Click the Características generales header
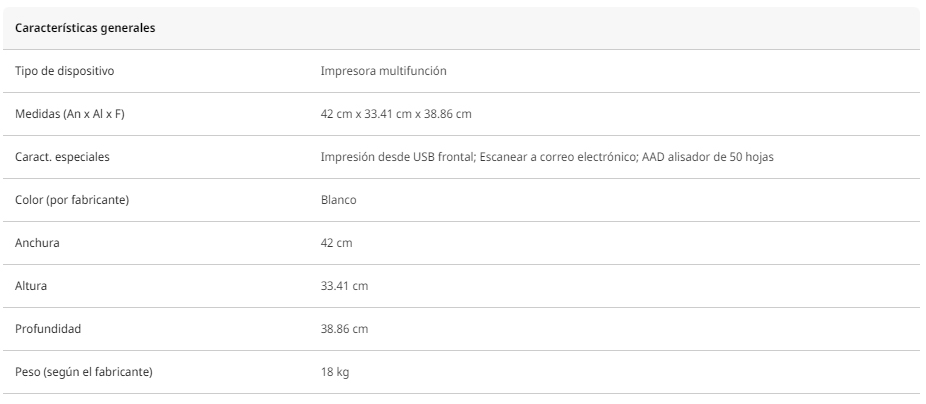The width and height of the screenshot is (926, 404). click(85, 28)
